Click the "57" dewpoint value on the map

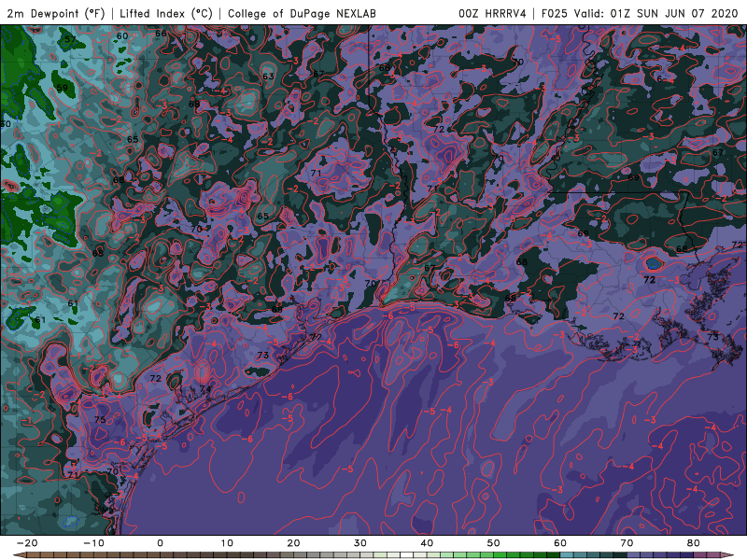tap(70, 39)
